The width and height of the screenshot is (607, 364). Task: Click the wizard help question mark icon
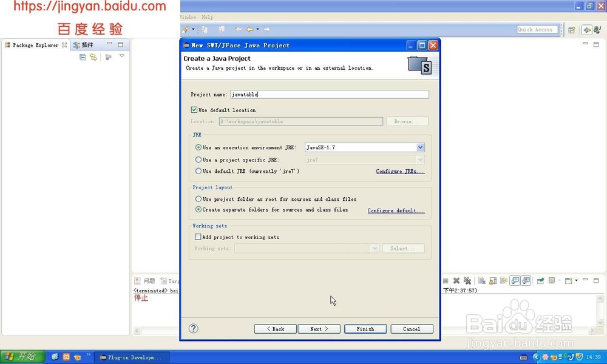point(193,328)
